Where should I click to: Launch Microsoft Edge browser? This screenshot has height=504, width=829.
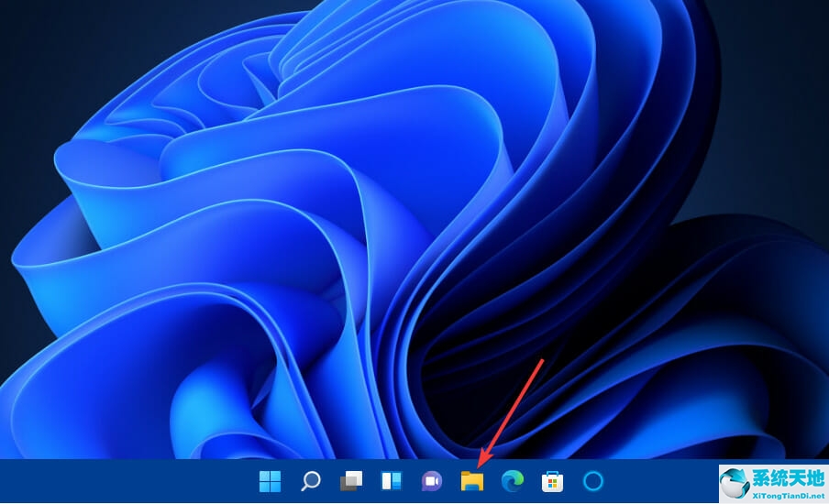coord(513,481)
